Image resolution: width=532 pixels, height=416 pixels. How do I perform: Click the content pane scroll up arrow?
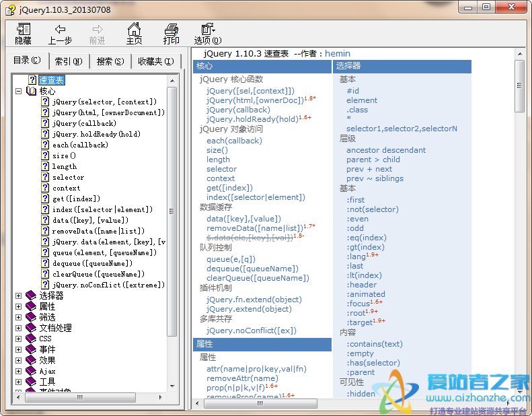[519, 54]
